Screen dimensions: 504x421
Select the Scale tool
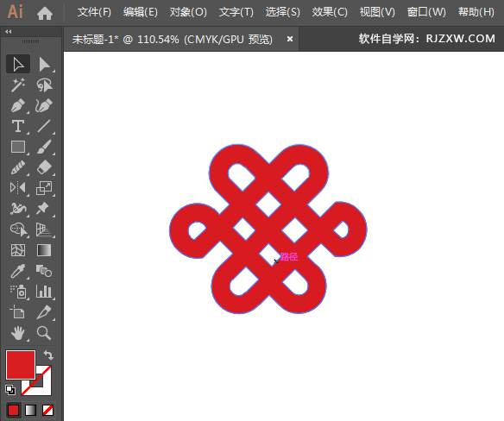coord(44,188)
